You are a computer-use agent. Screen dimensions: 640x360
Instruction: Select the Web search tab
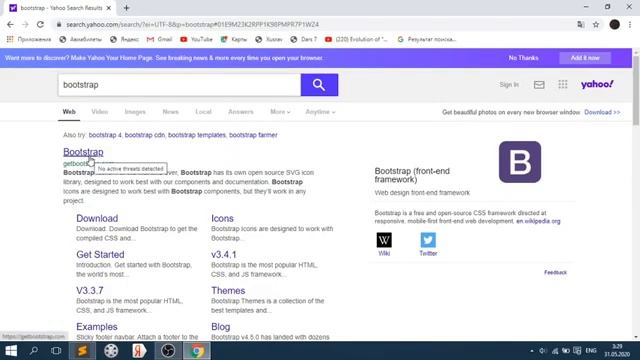[69, 112]
